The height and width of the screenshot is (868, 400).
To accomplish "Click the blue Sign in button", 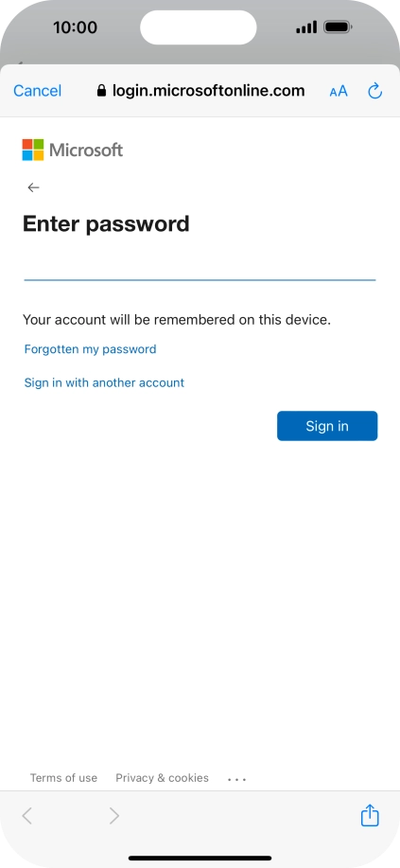I will (x=327, y=426).
